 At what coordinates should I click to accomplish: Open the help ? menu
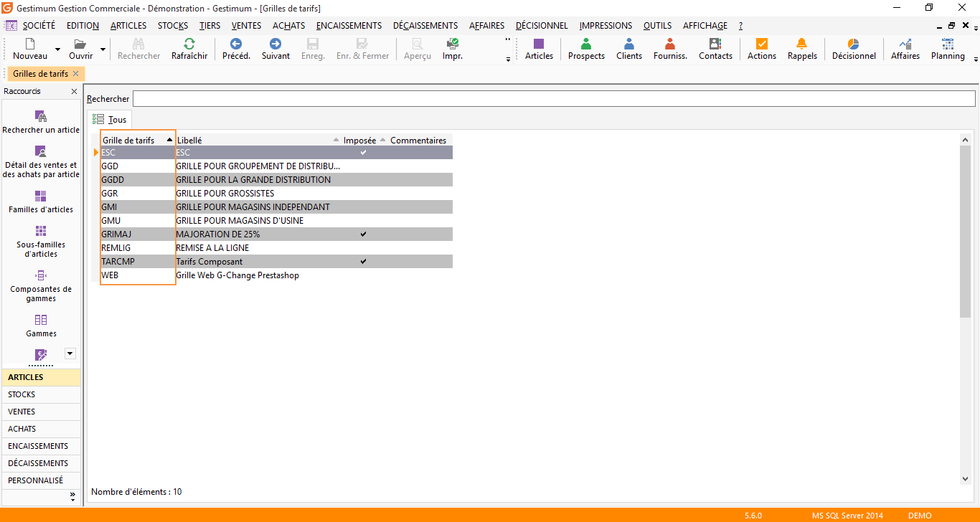(740, 26)
